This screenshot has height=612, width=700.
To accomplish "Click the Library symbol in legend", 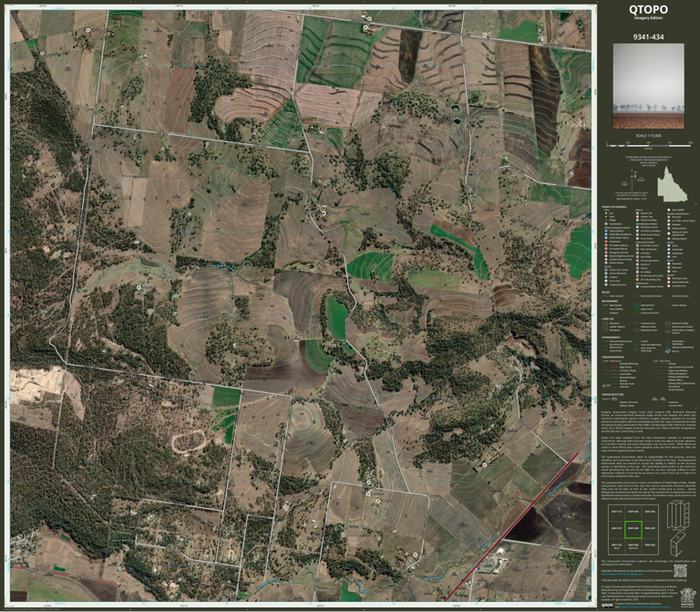I will pyautogui.click(x=637, y=268).
